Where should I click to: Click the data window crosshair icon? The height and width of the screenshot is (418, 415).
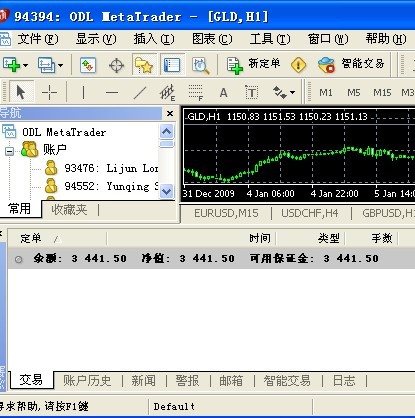[116, 65]
